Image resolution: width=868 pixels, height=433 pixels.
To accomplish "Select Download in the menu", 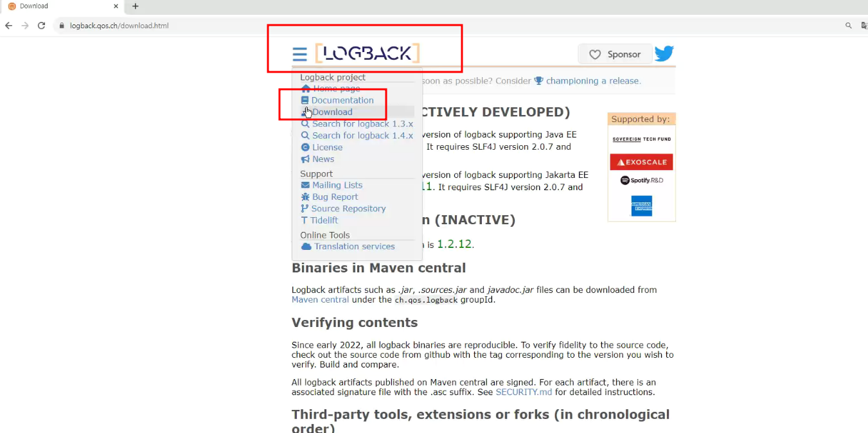I will [x=332, y=112].
